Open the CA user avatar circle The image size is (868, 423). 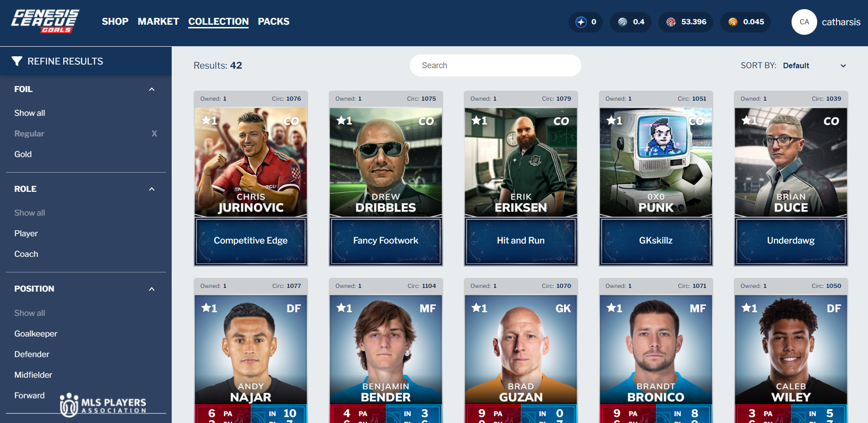(804, 22)
